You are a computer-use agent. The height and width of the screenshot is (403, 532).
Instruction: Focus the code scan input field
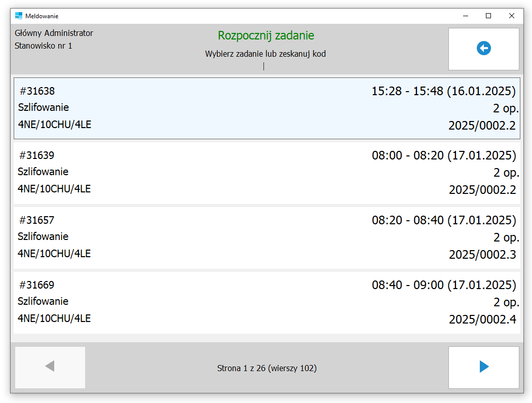(263, 66)
